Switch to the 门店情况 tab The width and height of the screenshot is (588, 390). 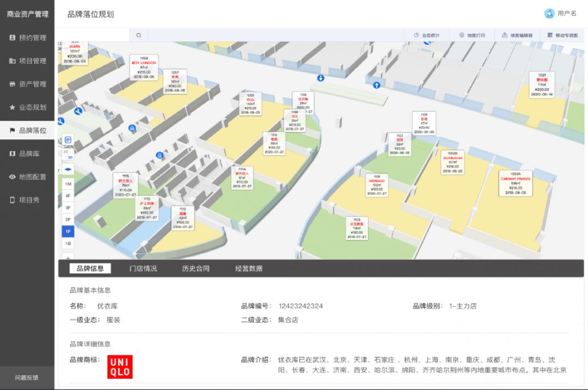pos(143,269)
